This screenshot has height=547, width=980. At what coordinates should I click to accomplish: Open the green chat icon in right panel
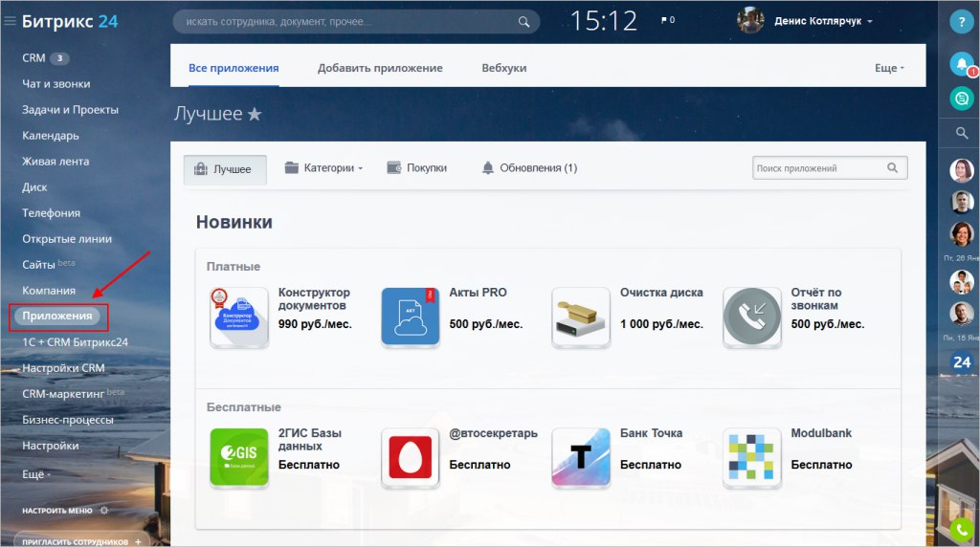pos(962,98)
